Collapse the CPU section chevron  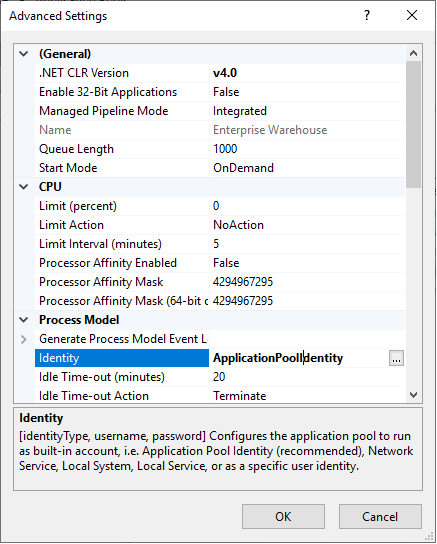coord(24,187)
